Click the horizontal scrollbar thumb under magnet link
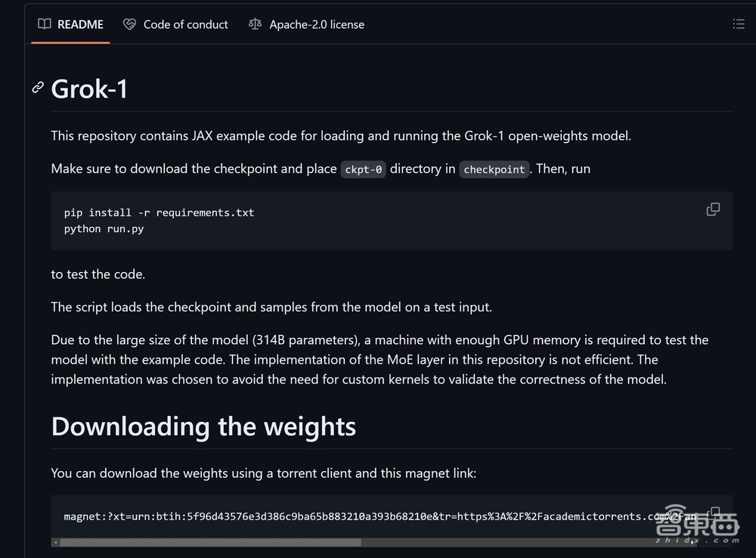The image size is (756, 558). [210, 542]
